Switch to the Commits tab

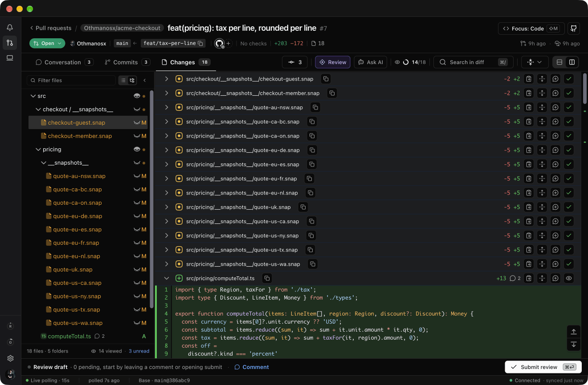coord(127,62)
